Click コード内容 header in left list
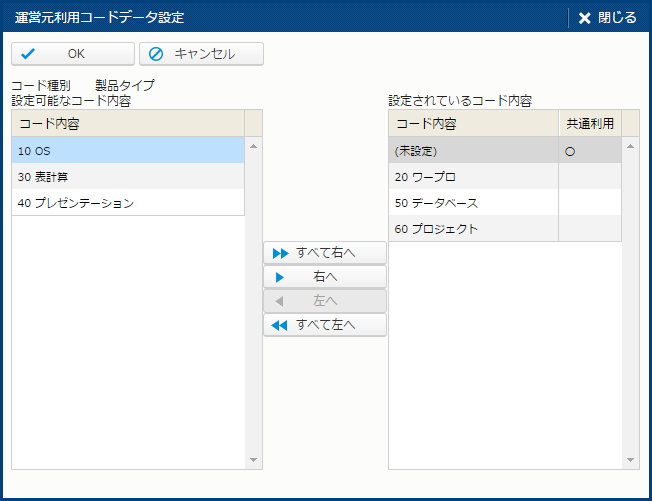 point(128,124)
